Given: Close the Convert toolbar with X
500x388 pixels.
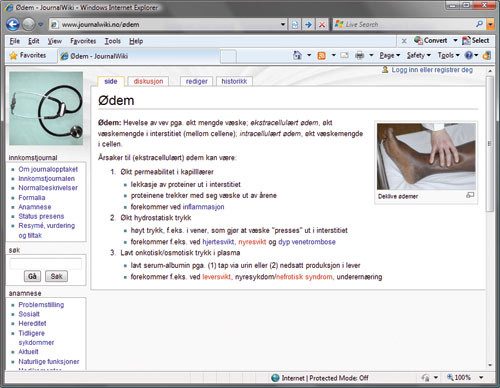Looking at the screenshot, I should tap(404, 41).
